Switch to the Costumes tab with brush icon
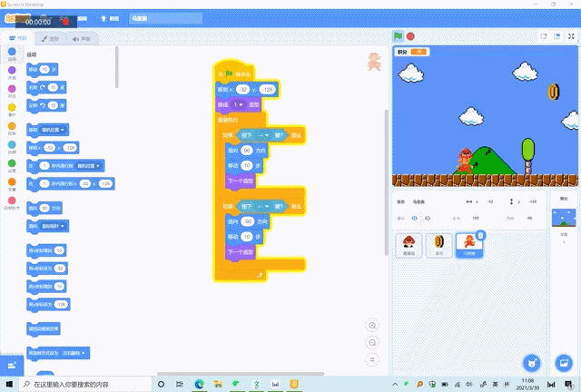581x392 pixels. tap(50, 38)
